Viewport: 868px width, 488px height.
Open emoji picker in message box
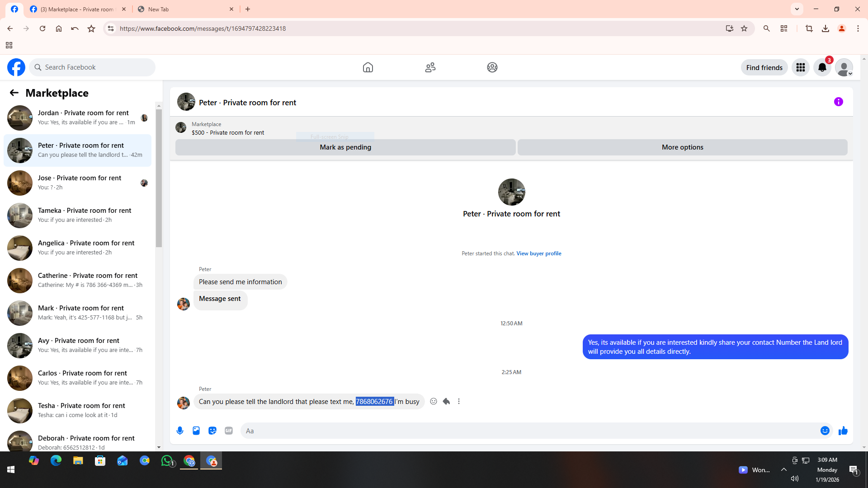point(825,431)
